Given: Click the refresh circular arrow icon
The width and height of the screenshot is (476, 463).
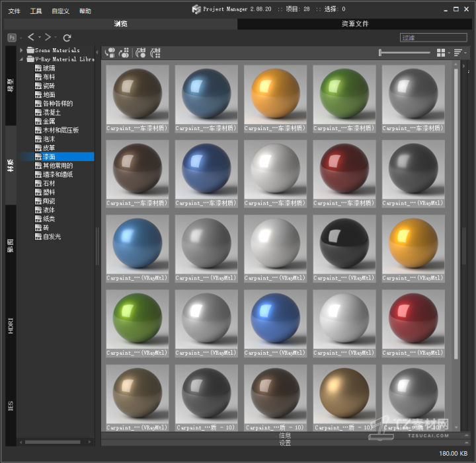Looking at the screenshot, I should coord(67,38).
